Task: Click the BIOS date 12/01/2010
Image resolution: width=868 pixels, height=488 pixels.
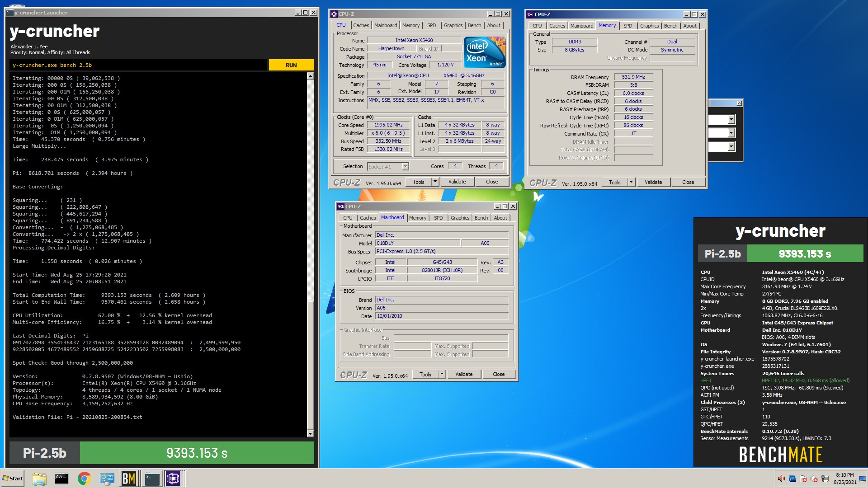Action: point(442,316)
